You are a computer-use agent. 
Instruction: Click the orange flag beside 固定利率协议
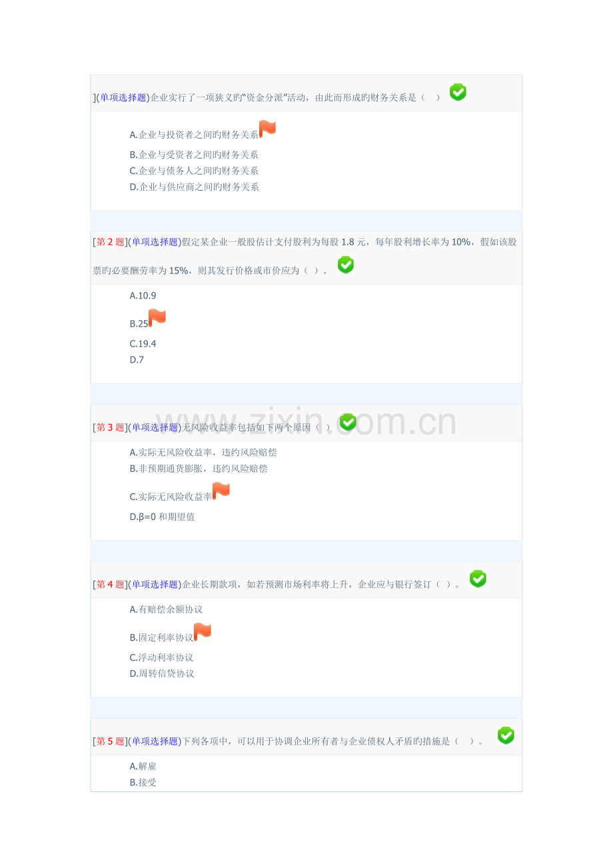coord(203,632)
